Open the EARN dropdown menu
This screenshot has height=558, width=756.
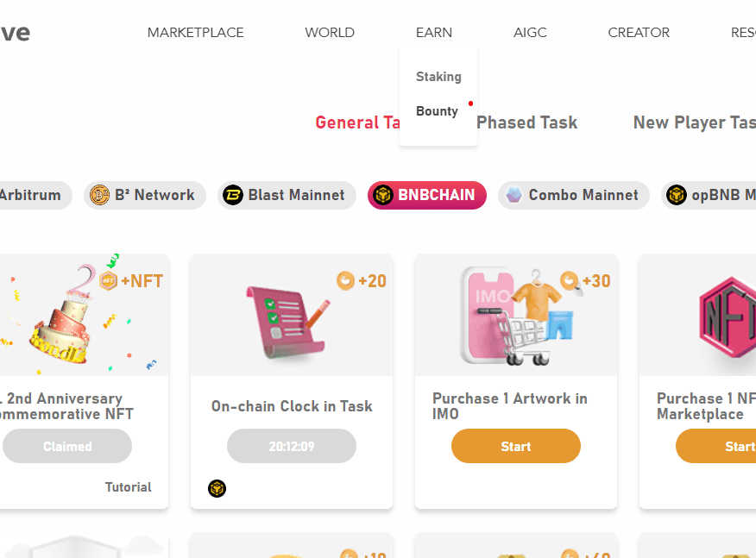pos(433,33)
